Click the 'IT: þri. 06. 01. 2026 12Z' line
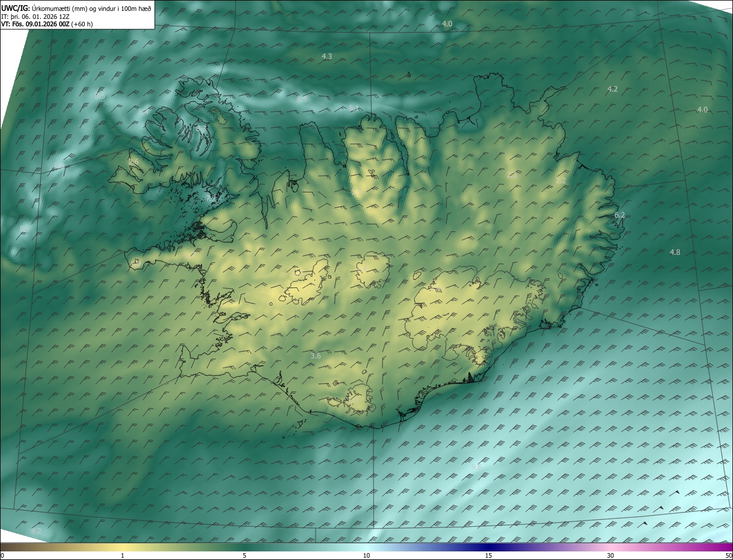The image size is (733, 560). click(36, 17)
